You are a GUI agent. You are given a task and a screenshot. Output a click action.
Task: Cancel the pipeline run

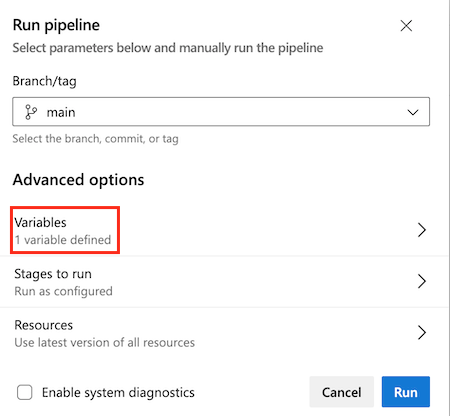click(341, 392)
